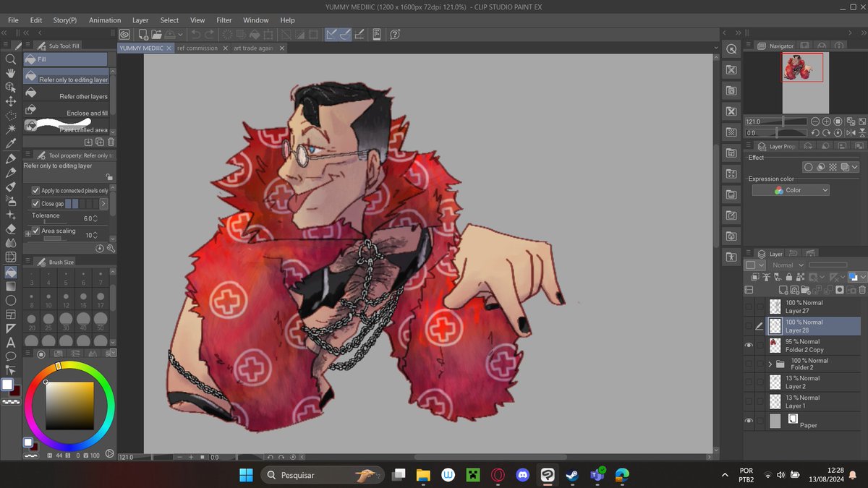The height and width of the screenshot is (488, 868).
Task: Click the color square picker area
Action: 70,406
